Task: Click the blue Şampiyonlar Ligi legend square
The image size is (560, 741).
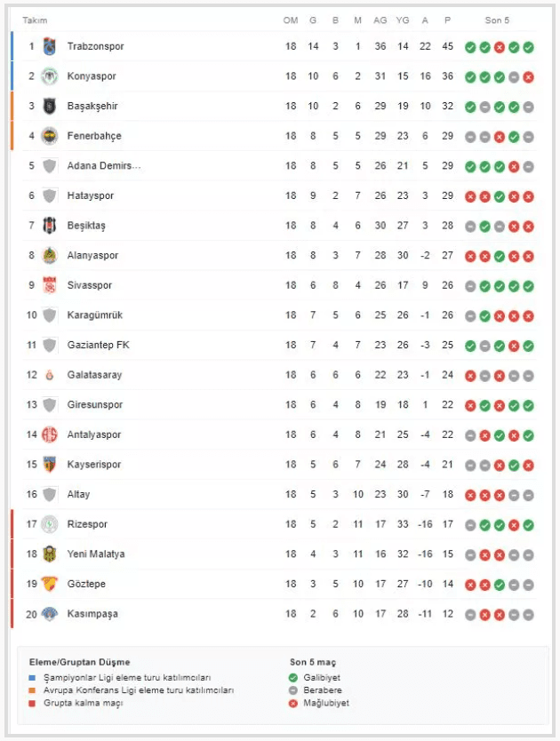Action: coord(33,678)
